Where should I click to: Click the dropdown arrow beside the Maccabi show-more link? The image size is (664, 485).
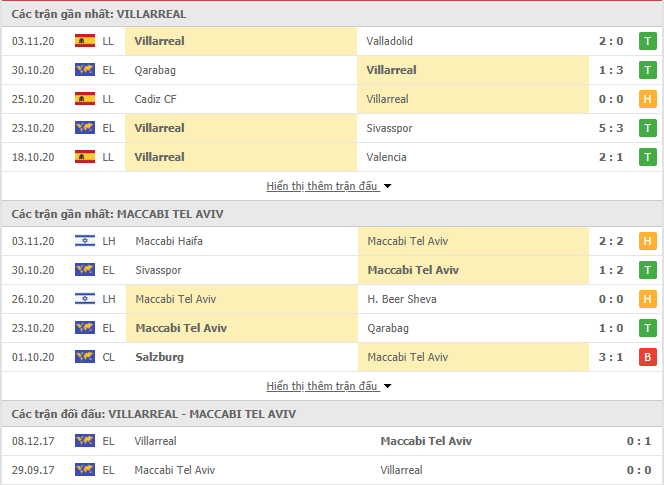click(x=387, y=386)
